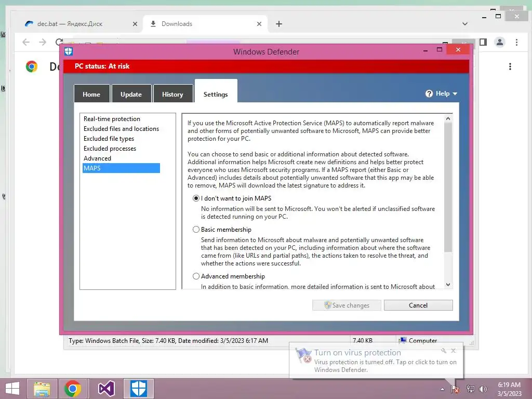The image size is (532, 399).
Task: Click the Computer status bar entry
Action: [418, 341]
